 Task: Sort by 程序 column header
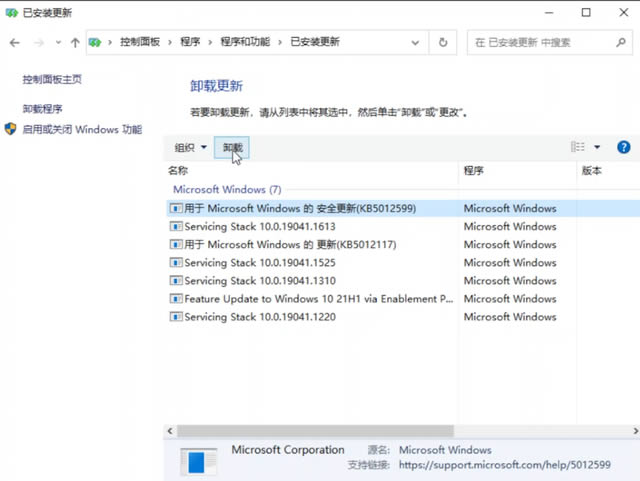point(473,171)
